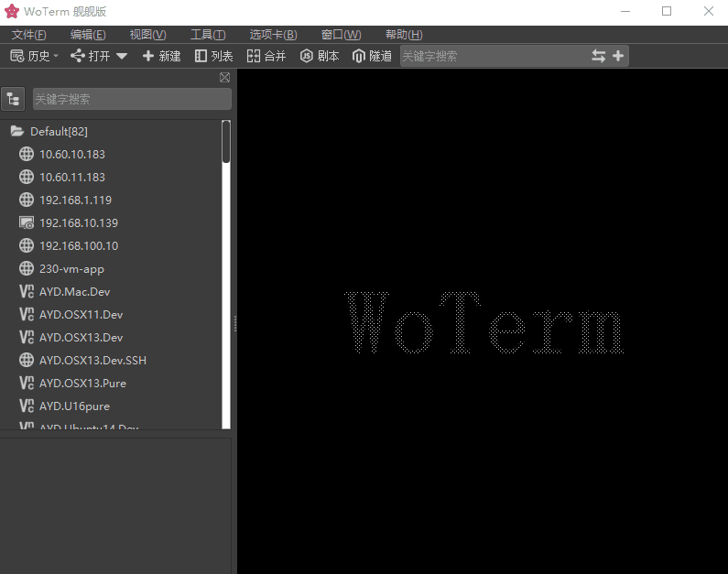Viewport: 728px width, 574px height.
Task: Close the session list side panel
Action: coord(224,78)
